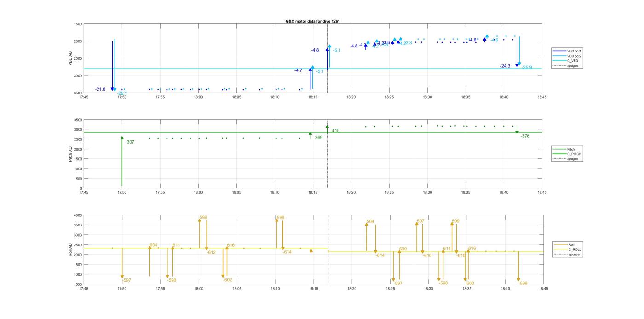
Task: Click the apogee dashed line in the VBD plot
Action: [327, 58]
